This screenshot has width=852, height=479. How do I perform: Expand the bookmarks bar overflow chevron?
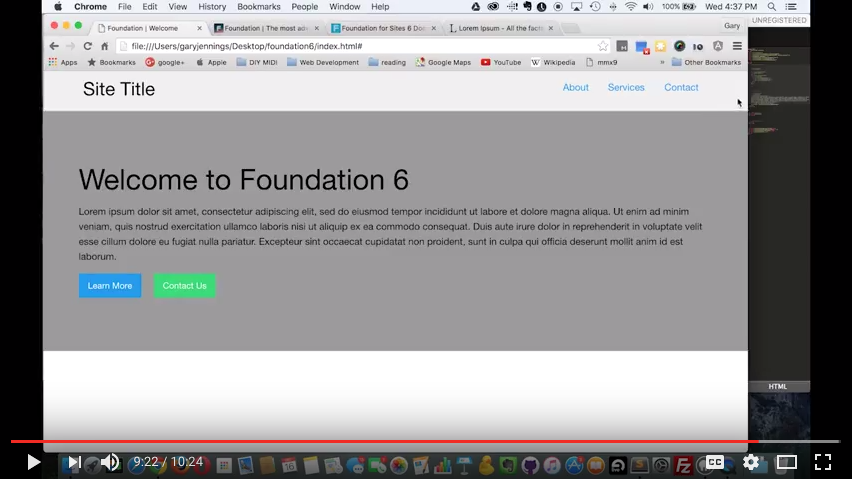point(662,62)
